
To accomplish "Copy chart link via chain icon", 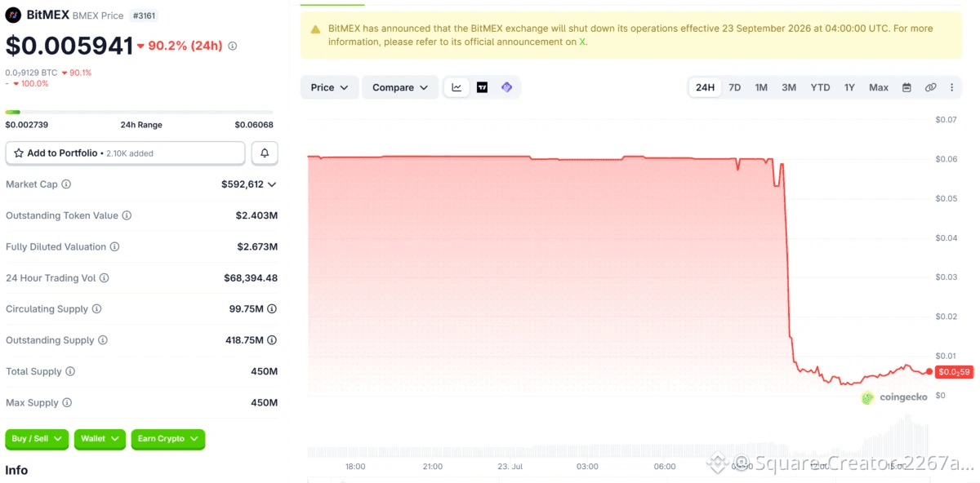I will pos(930,87).
